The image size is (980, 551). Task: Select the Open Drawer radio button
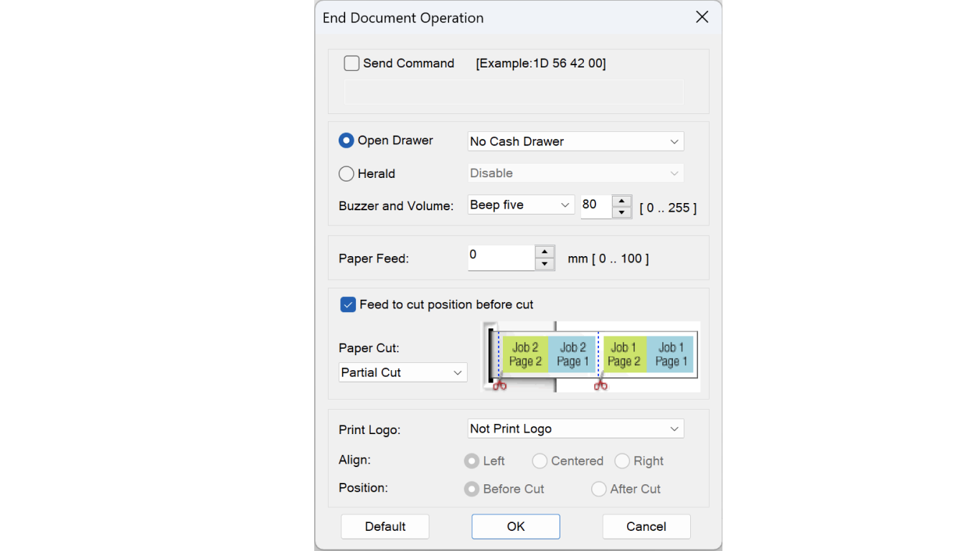[347, 141]
